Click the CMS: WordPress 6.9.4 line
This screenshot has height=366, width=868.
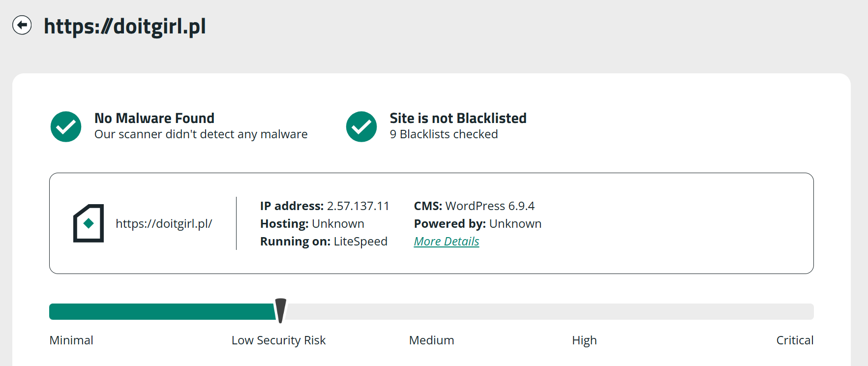click(x=474, y=206)
